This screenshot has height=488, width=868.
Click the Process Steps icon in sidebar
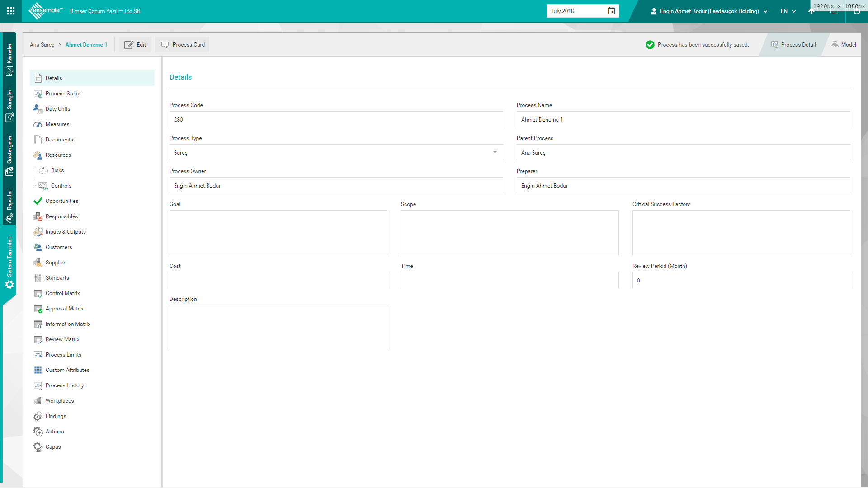38,94
